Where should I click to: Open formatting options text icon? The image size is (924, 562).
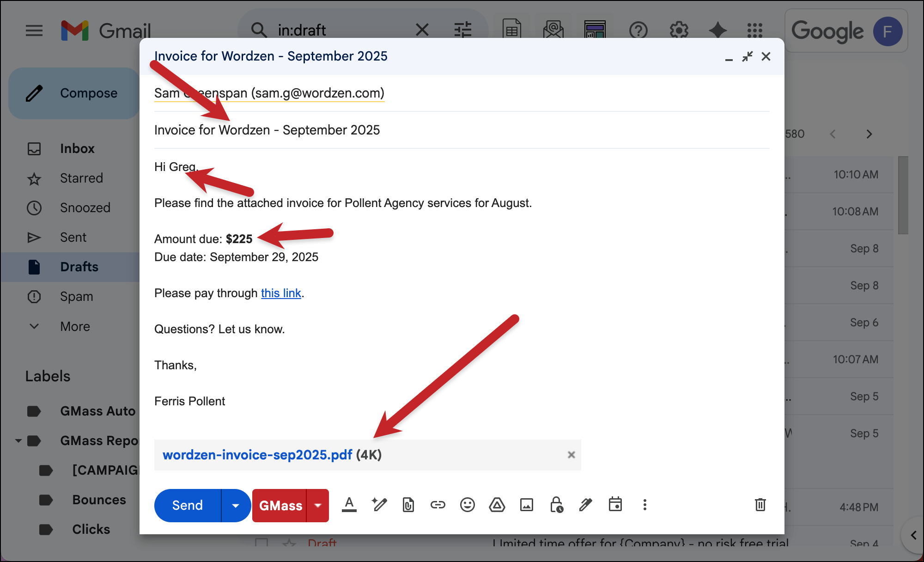(x=349, y=505)
